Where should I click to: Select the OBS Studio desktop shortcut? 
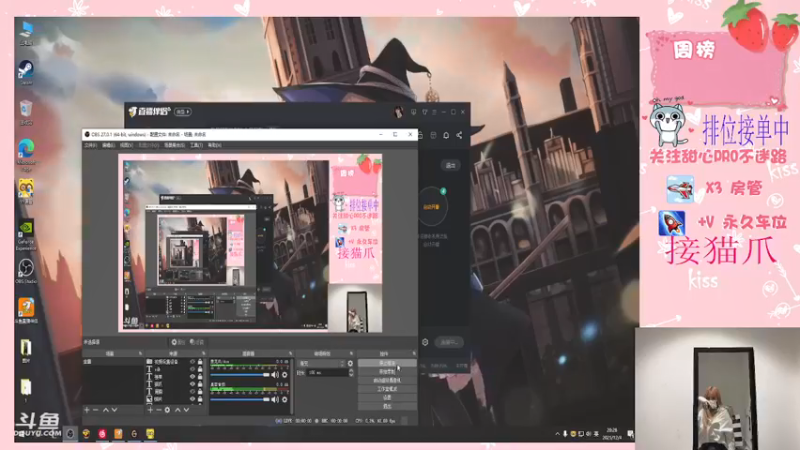click(x=26, y=270)
